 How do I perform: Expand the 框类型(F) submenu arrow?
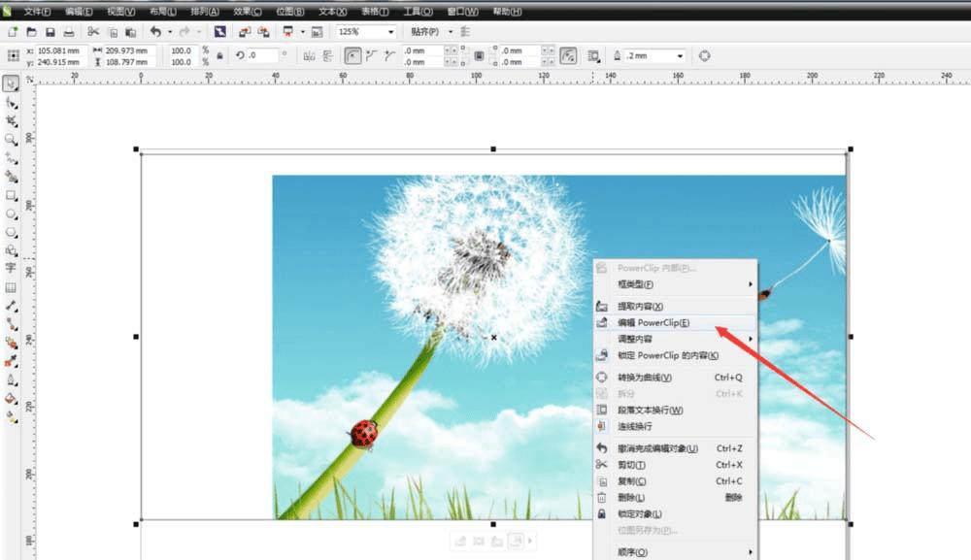pyautogui.click(x=751, y=284)
